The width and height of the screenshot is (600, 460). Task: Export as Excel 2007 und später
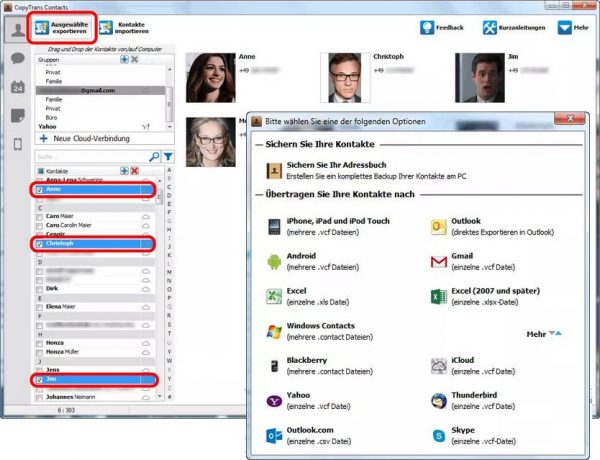pyautogui.click(x=485, y=296)
